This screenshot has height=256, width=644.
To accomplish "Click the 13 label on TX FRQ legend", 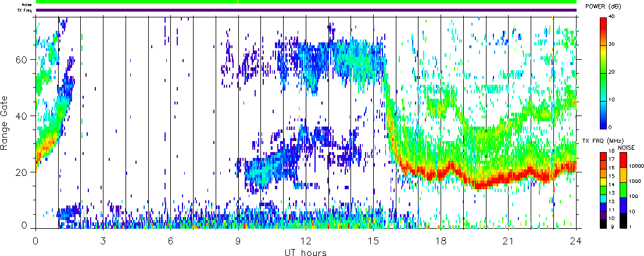I will pos(611,193).
